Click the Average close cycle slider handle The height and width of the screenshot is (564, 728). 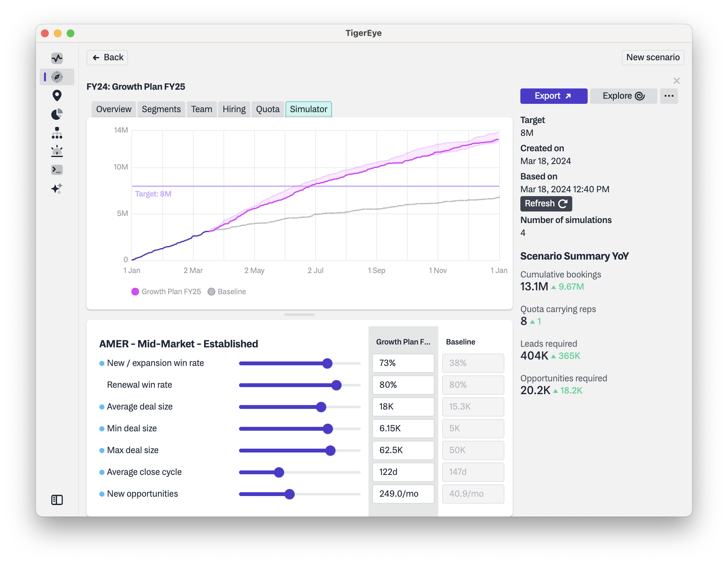pyautogui.click(x=279, y=472)
